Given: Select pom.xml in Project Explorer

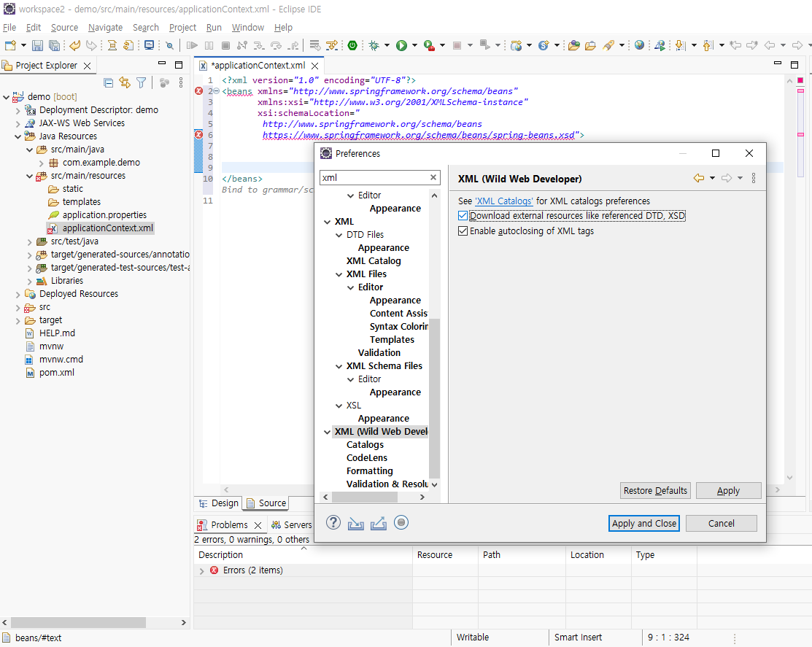Looking at the screenshot, I should click(x=56, y=373).
